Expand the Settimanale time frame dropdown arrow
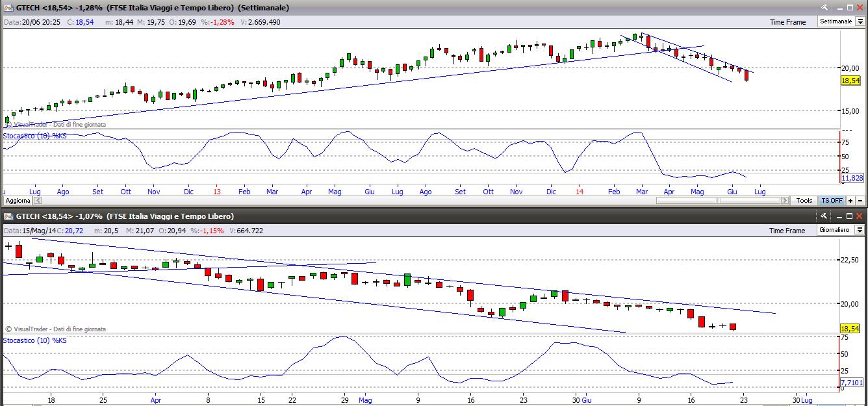868x406 pixels. click(x=860, y=21)
